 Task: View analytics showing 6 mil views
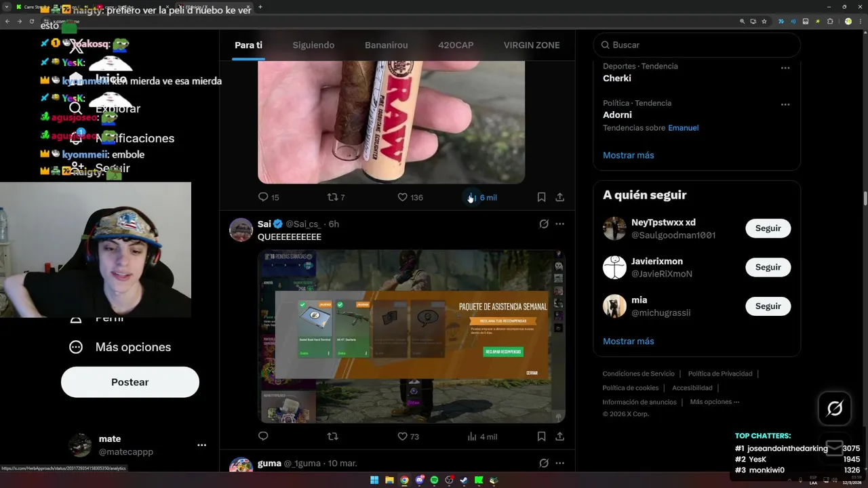pyautogui.click(x=482, y=197)
